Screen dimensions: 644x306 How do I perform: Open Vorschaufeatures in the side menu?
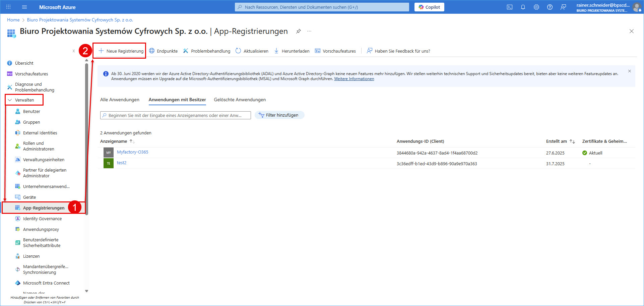pos(31,74)
